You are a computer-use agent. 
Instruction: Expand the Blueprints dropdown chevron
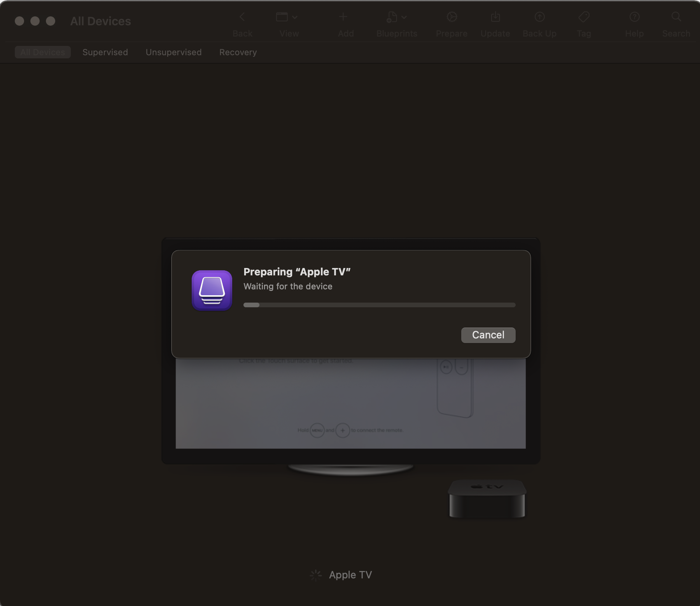point(404,17)
